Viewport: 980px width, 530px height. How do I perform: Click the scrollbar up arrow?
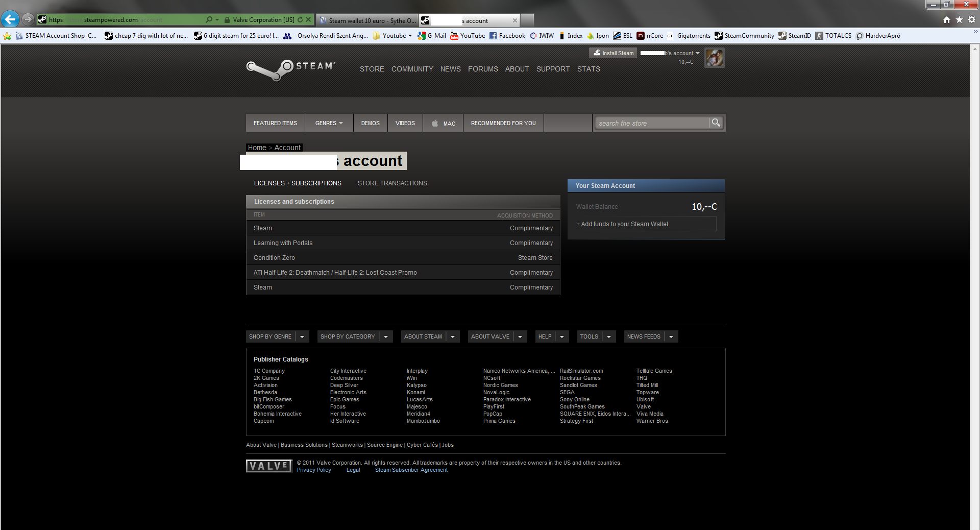point(975,49)
